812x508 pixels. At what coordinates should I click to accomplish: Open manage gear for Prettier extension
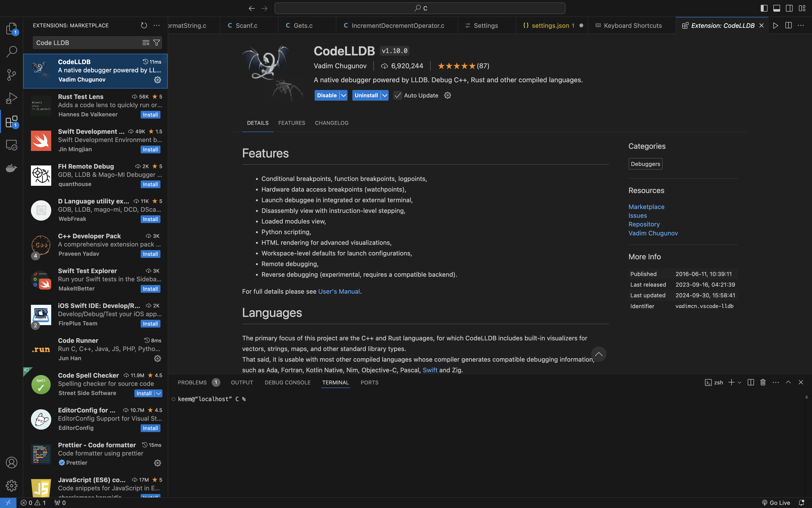(x=157, y=463)
